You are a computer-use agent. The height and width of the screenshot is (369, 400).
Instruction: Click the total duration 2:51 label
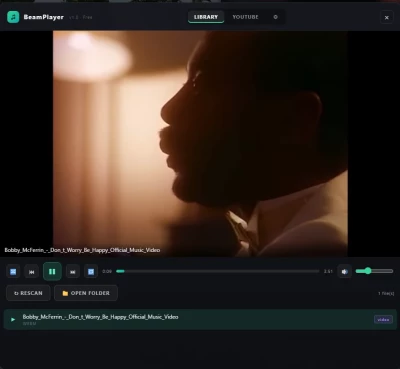328,271
